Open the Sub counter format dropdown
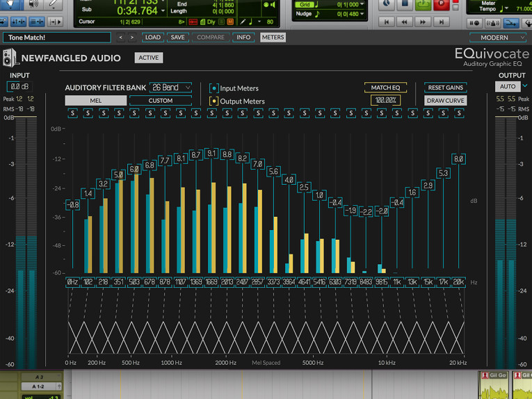Image resolution: width=532 pixels, height=399 pixels. point(163,11)
